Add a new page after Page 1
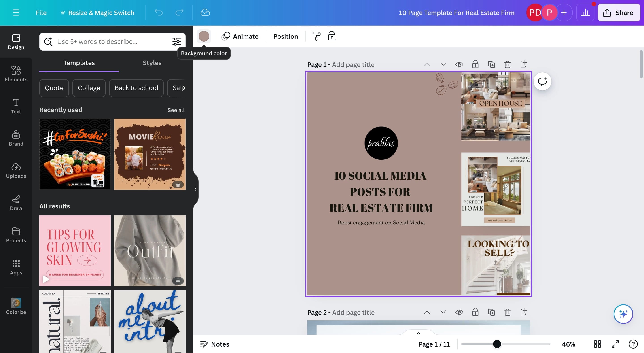Image resolution: width=644 pixels, height=353 pixels. pyautogui.click(x=523, y=64)
